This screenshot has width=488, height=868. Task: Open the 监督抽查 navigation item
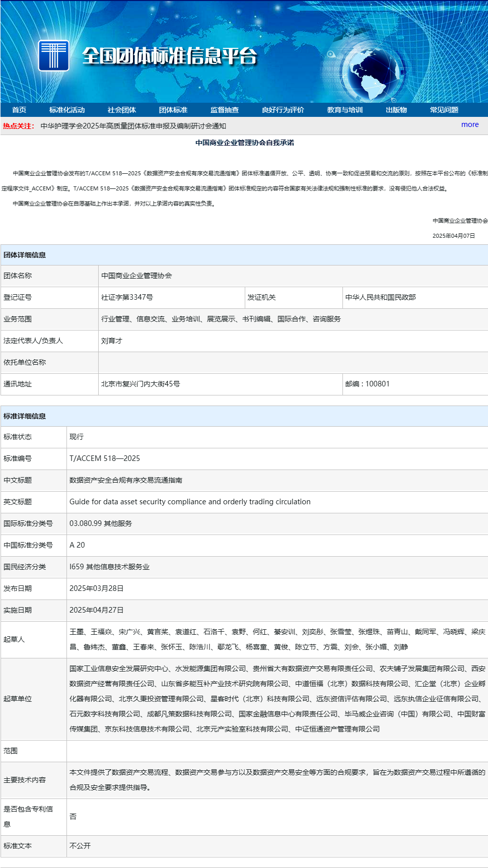pyautogui.click(x=225, y=110)
